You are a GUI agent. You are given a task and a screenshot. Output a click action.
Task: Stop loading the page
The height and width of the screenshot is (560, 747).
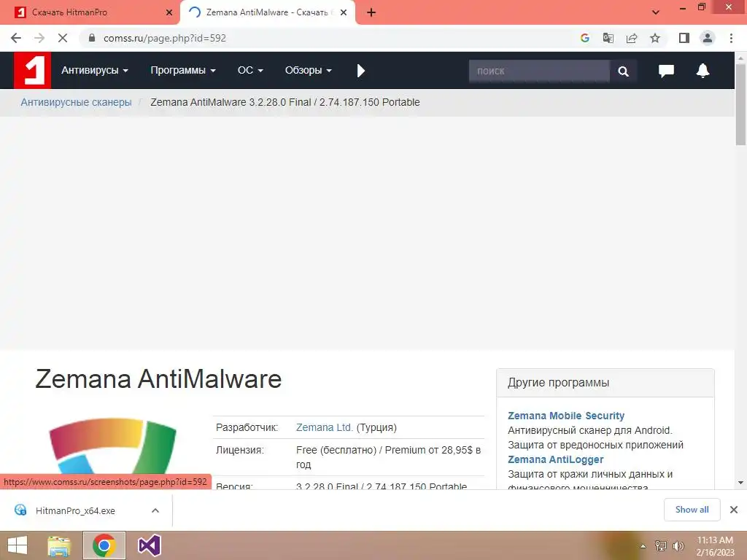[63, 38]
